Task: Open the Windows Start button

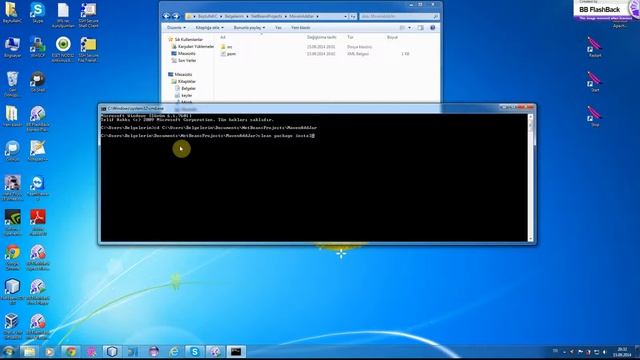Action: 8,351
